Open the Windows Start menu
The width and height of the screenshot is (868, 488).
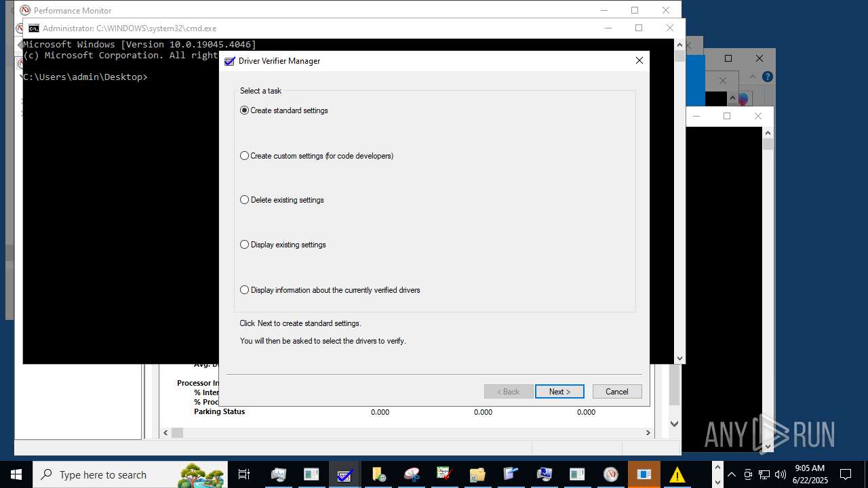click(x=16, y=474)
